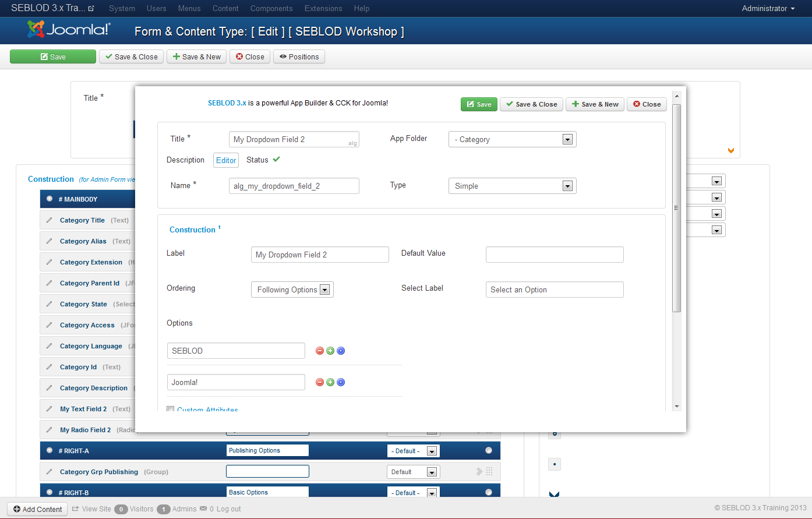
Task: Open the - Default - dropdown on # RIGHT-A row
Action: 414,451
